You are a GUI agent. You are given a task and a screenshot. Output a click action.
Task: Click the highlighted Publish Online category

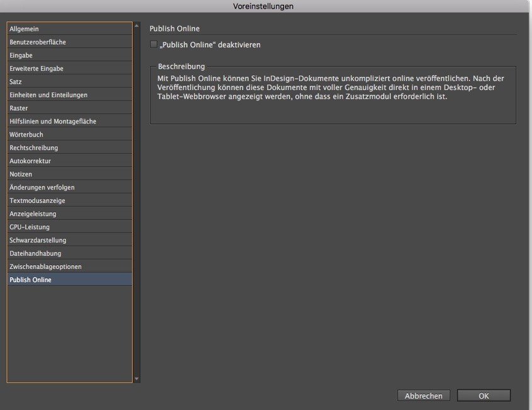(69, 280)
